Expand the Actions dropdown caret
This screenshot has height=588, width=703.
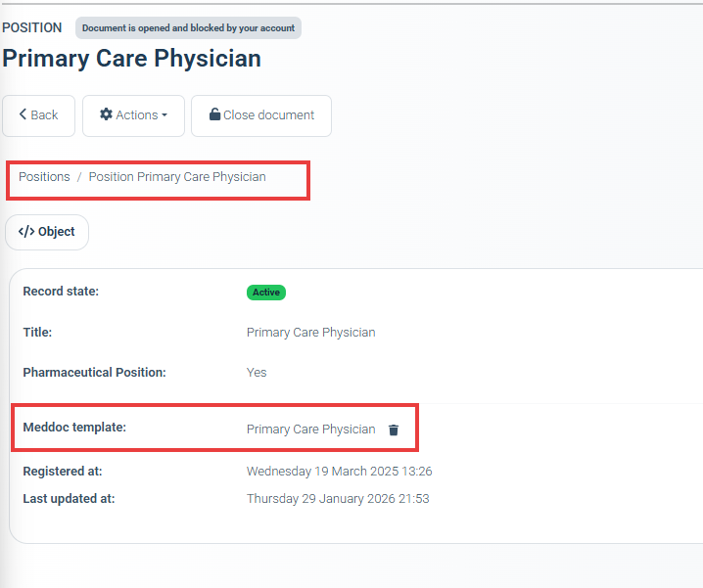point(164,115)
